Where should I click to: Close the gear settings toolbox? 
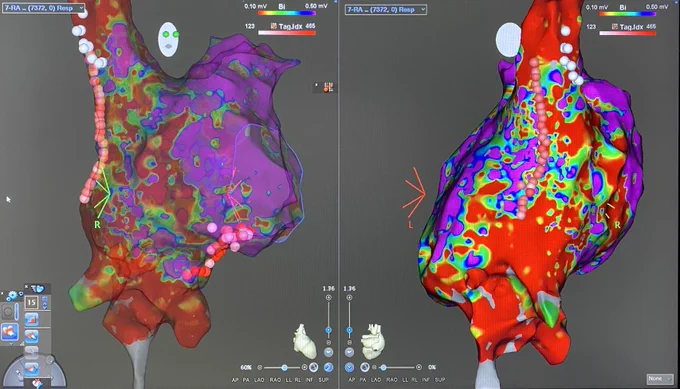2,293
